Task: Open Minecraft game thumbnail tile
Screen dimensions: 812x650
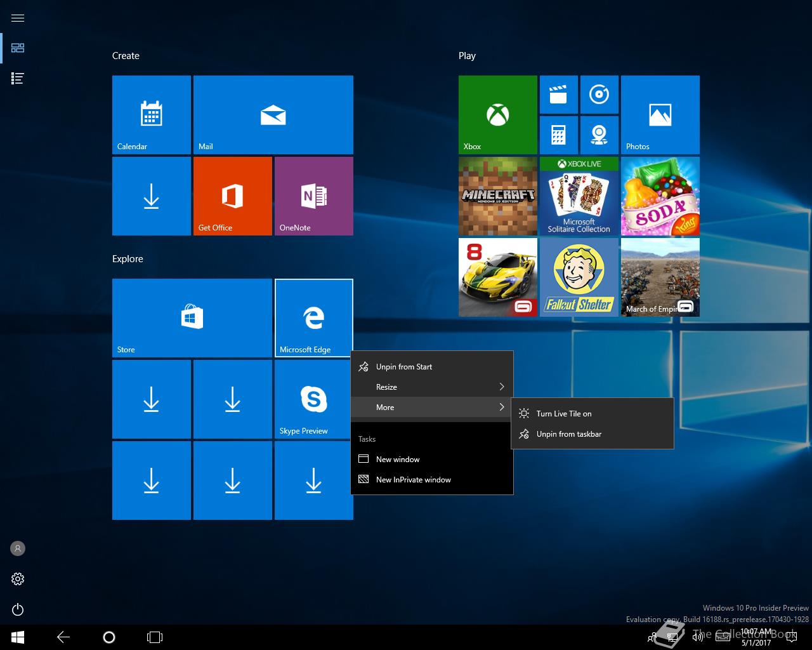Action: click(497, 196)
